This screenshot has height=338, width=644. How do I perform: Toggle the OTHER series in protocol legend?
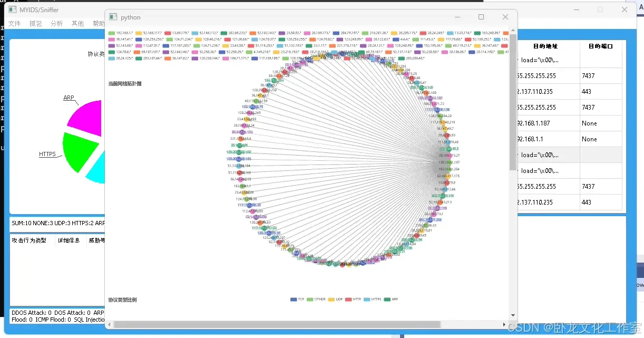coord(316,299)
